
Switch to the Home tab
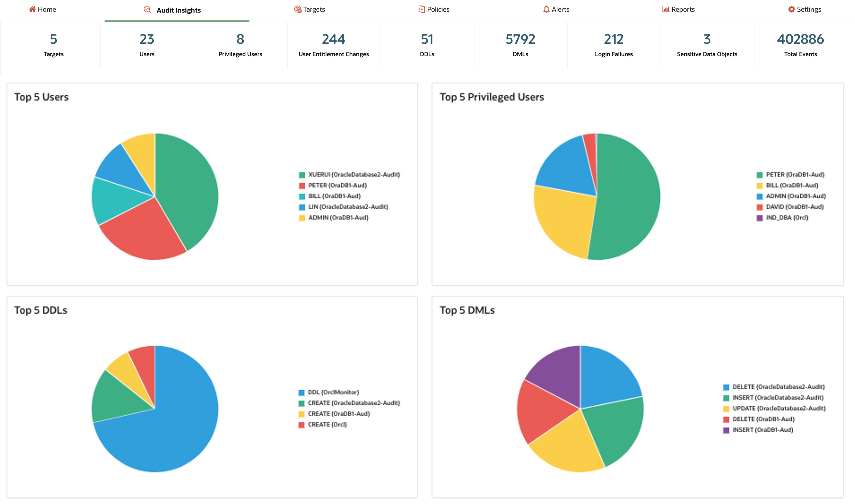[x=43, y=9]
